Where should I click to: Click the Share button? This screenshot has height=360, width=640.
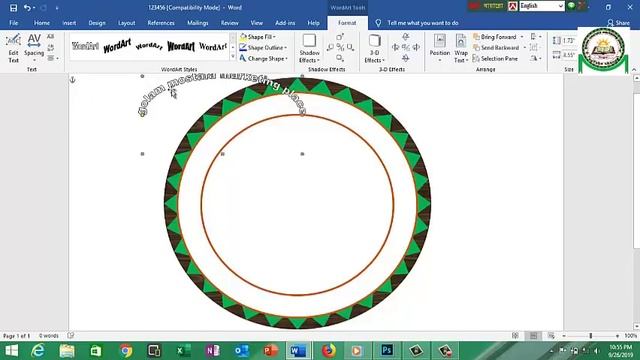(618, 23)
